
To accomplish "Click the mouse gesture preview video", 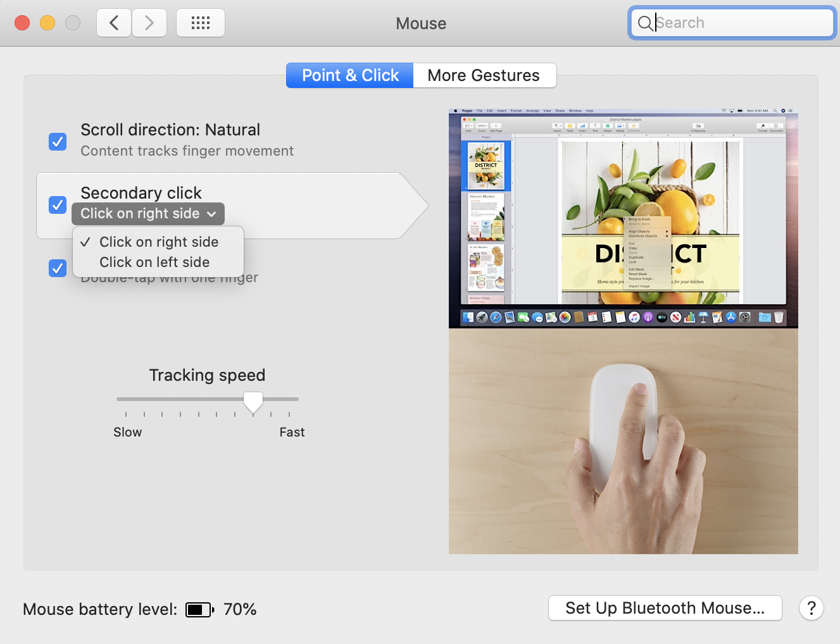I will tap(624, 331).
